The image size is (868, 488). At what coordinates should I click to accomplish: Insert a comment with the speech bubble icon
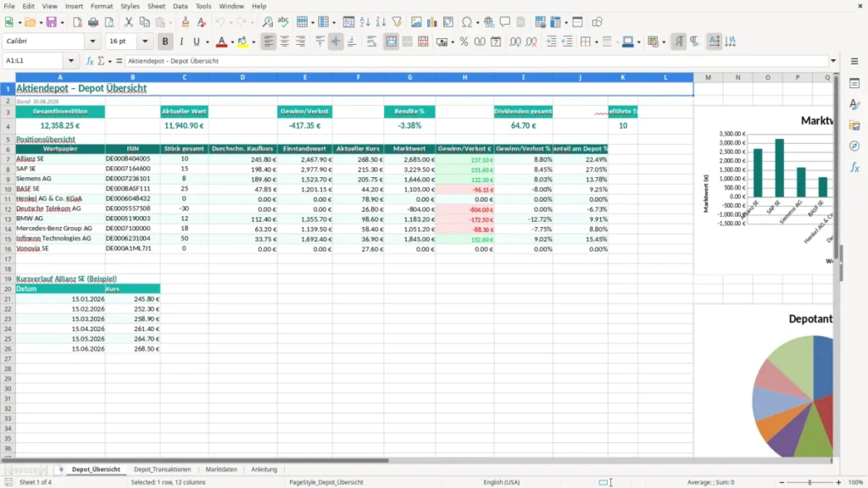coord(505,22)
